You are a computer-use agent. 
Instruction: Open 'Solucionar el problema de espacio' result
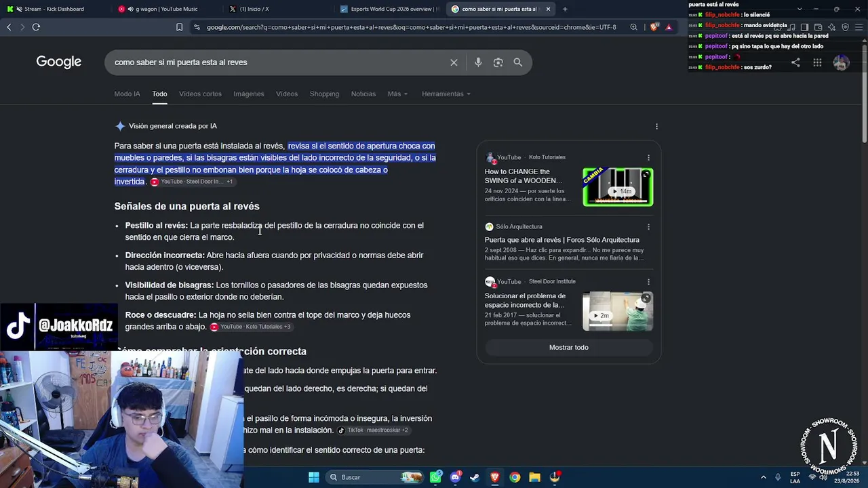[525, 300]
